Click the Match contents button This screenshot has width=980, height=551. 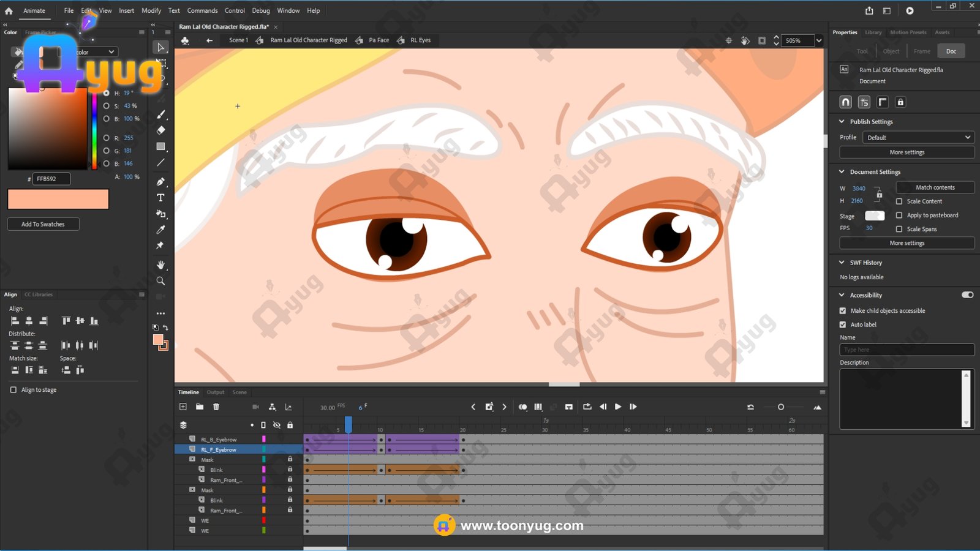[x=935, y=187]
